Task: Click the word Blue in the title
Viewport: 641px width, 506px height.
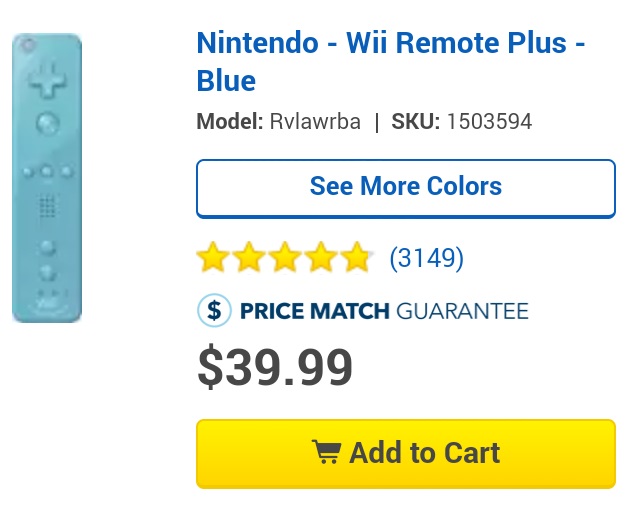Action: coord(226,80)
